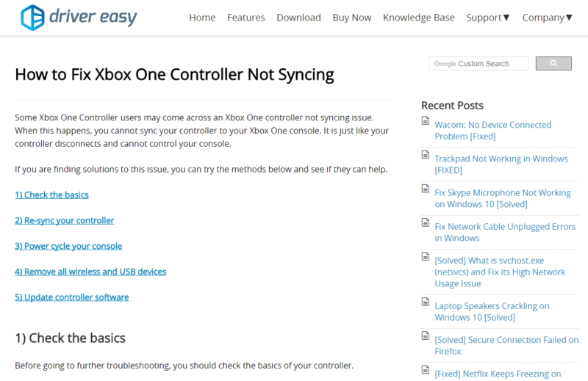588x381 pixels.
Task: Click document icon beside Laptop Speakers post
Action: [x=426, y=302]
